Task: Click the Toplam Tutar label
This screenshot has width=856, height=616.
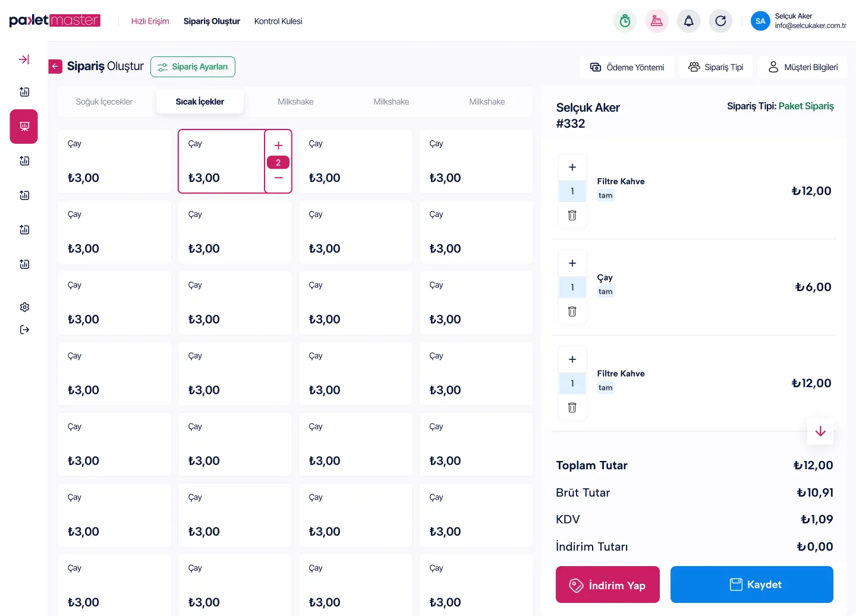Action: [x=591, y=465]
